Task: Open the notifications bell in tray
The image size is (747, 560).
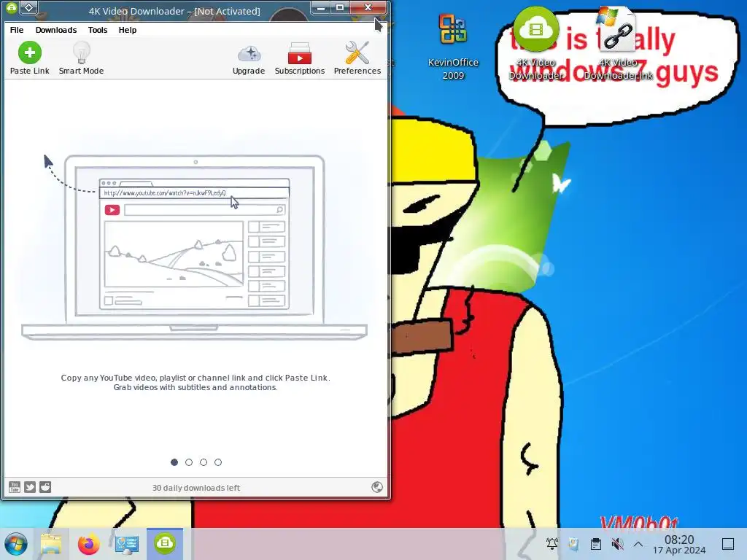Action: tap(552, 543)
